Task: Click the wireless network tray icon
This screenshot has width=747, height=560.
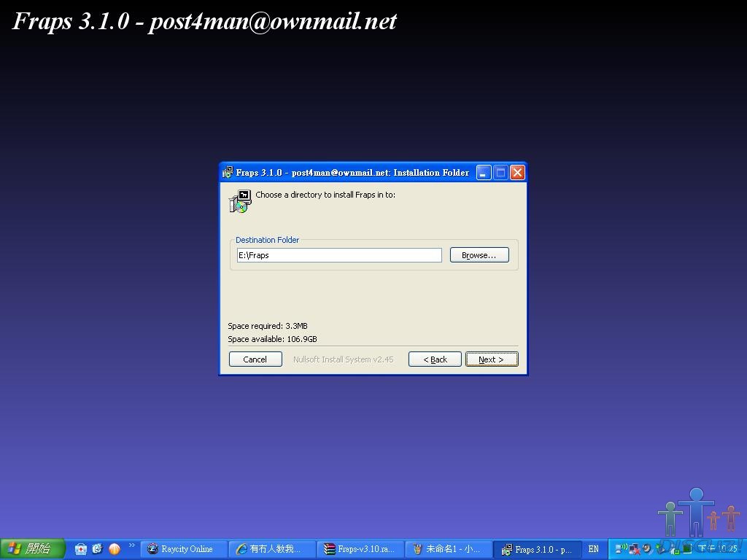Action: click(622, 548)
